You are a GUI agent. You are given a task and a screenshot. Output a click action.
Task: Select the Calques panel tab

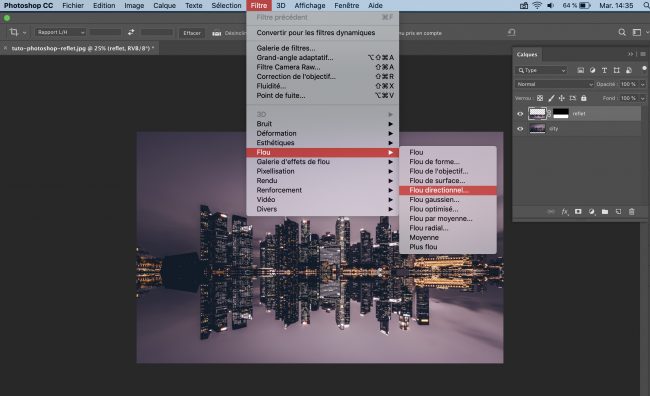[x=527, y=54]
